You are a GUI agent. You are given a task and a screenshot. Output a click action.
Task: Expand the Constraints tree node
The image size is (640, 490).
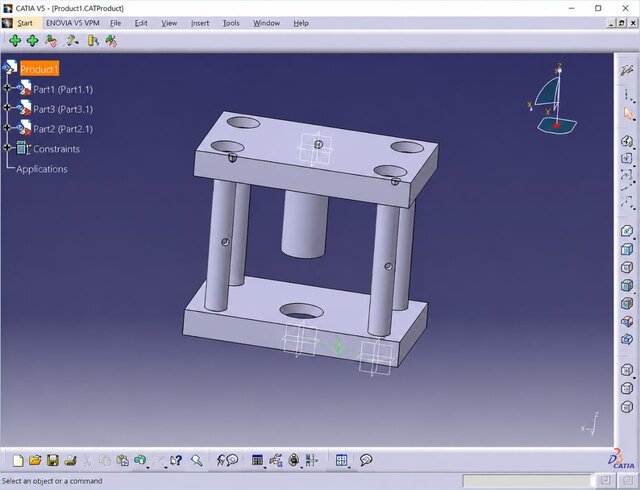(x=7, y=147)
